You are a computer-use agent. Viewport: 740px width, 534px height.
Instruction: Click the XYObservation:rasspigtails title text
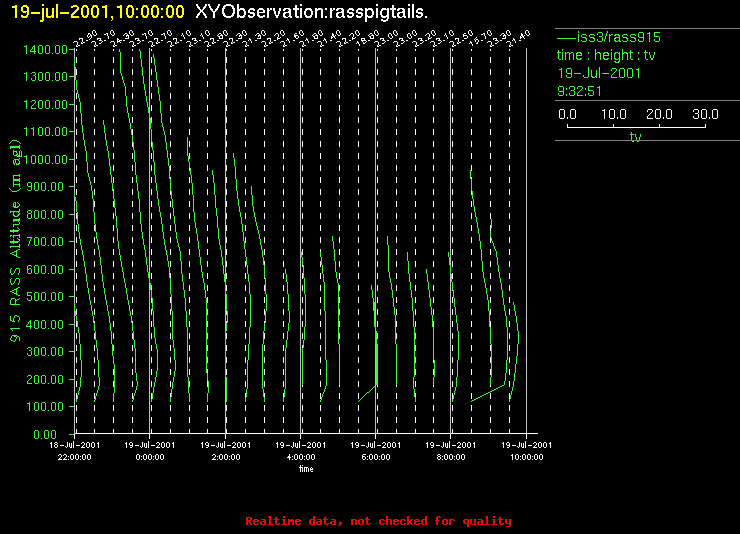pyautogui.click(x=311, y=12)
